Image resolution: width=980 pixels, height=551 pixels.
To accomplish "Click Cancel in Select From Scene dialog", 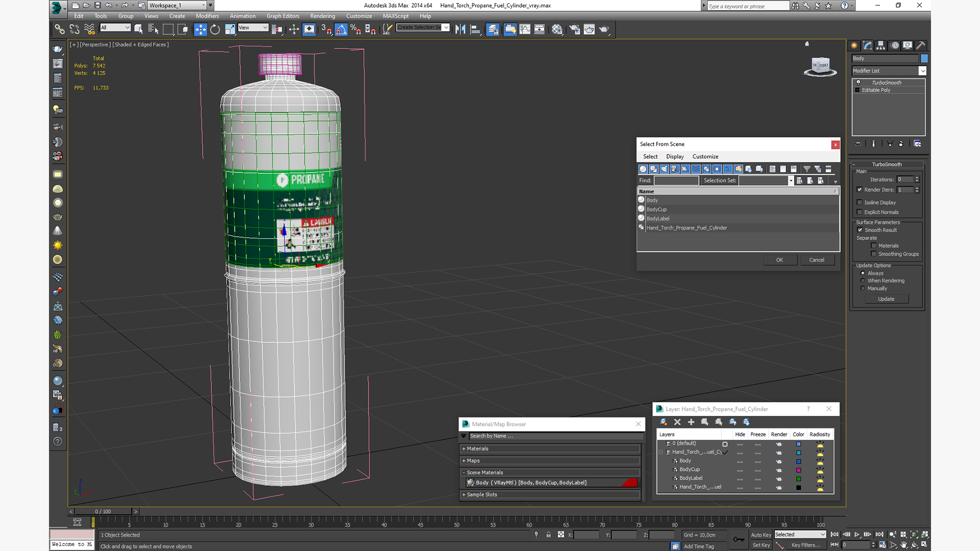I will 817,260.
